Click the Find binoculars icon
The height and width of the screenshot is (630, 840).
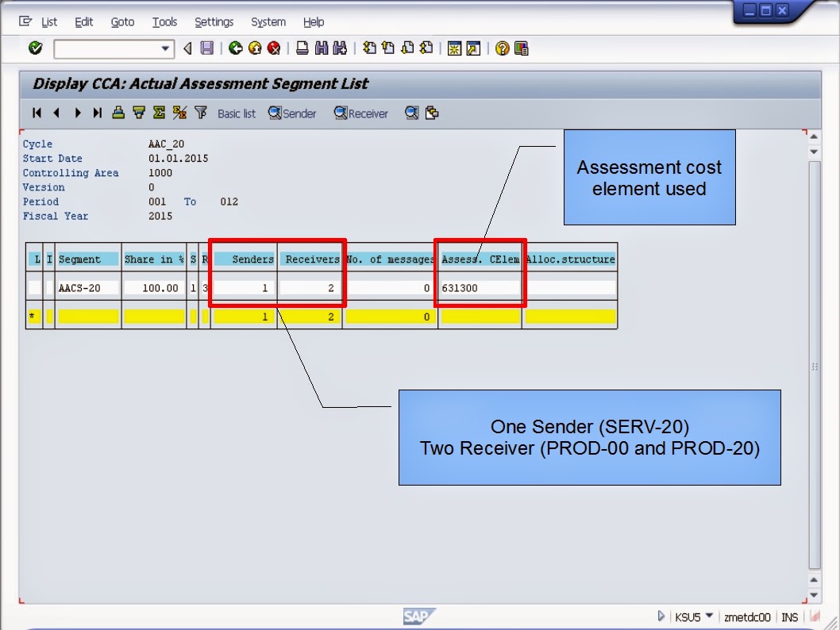(x=321, y=48)
